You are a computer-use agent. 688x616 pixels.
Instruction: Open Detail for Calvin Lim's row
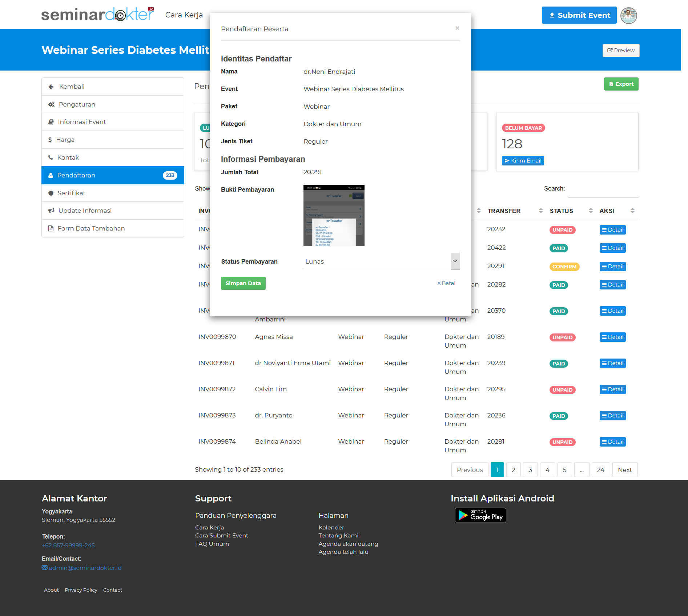click(x=612, y=389)
